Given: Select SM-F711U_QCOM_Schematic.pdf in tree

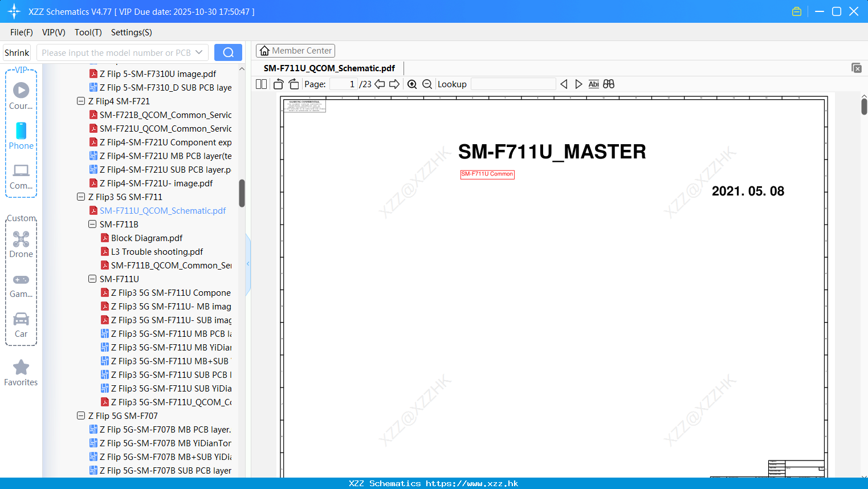Looking at the screenshot, I should (157, 210).
